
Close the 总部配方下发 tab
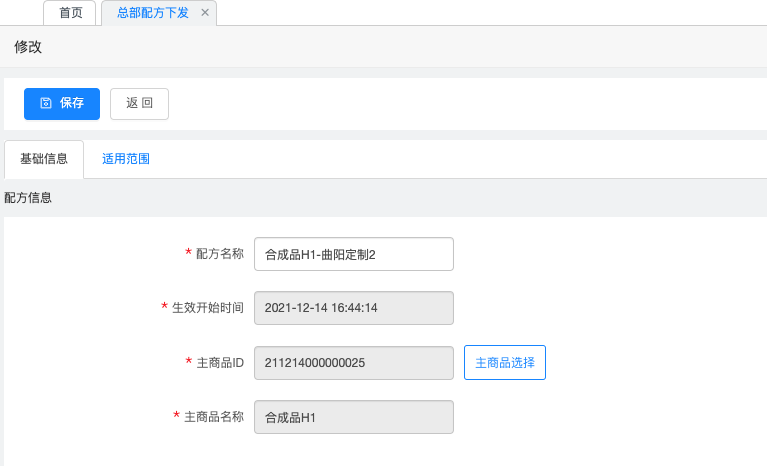(205, 13)
